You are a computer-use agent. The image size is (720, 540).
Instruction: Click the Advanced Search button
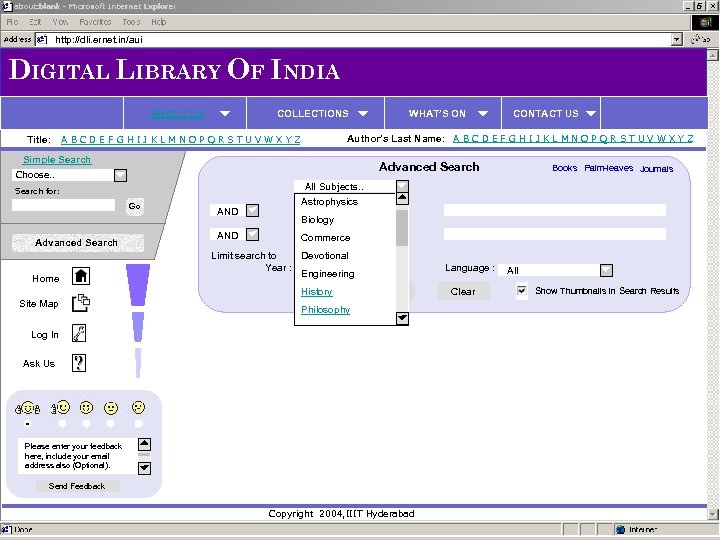77,242
